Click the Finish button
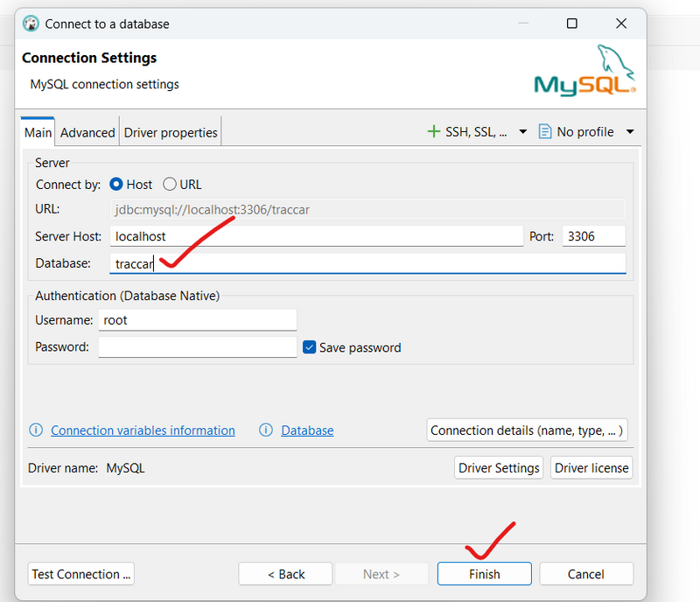This screenshot has height=602, width=700. tap(485, 574)
